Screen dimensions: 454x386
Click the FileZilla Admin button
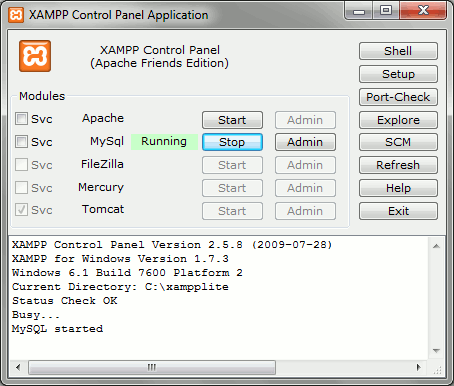click(x=305, y=165)
